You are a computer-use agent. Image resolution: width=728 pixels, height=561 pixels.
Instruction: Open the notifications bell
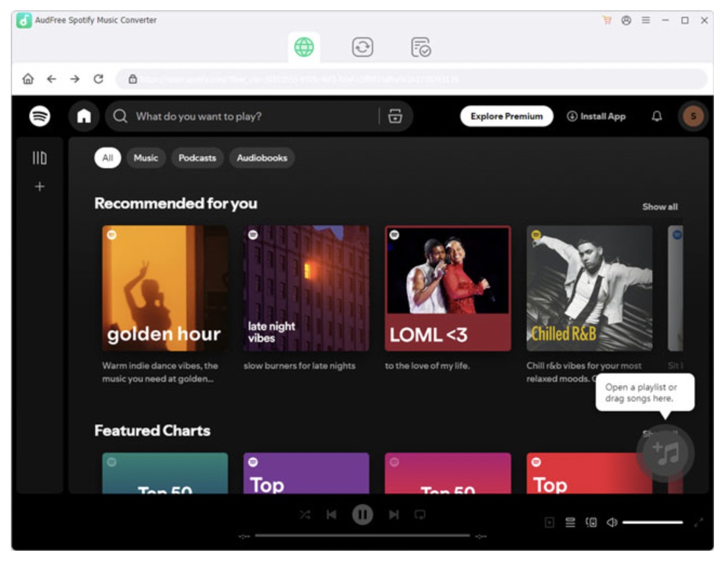[657, 116]
